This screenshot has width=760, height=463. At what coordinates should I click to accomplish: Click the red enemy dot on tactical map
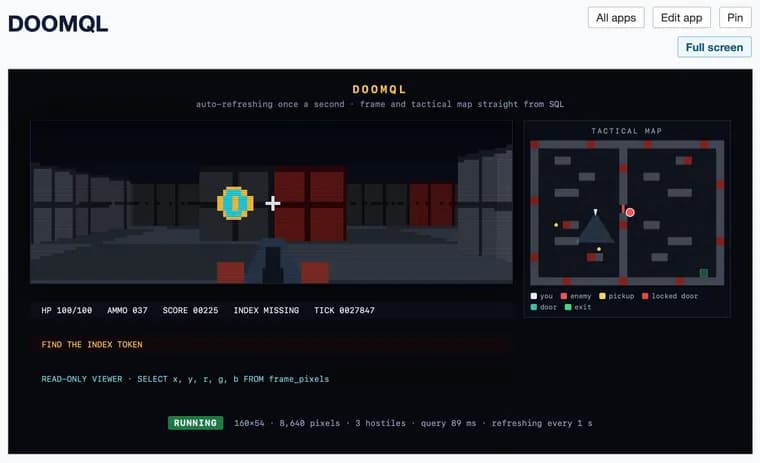pyautogui.click(x=630, y=212)
